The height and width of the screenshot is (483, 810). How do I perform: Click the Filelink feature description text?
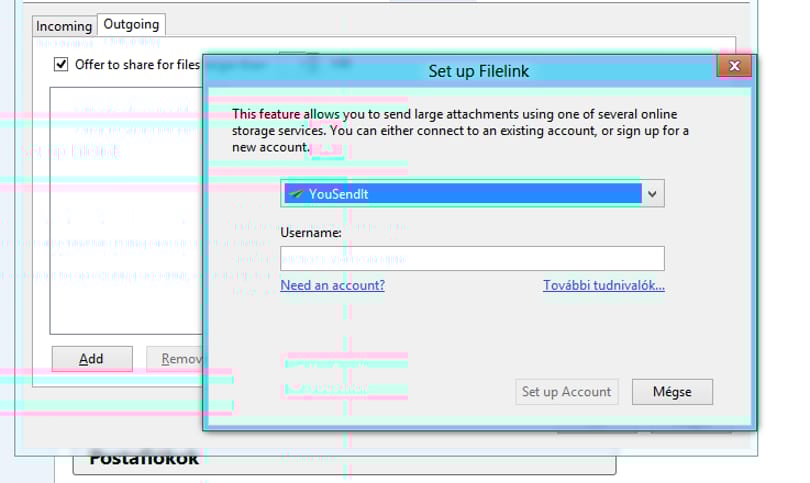pyautogui.click(x=460, y=130)
